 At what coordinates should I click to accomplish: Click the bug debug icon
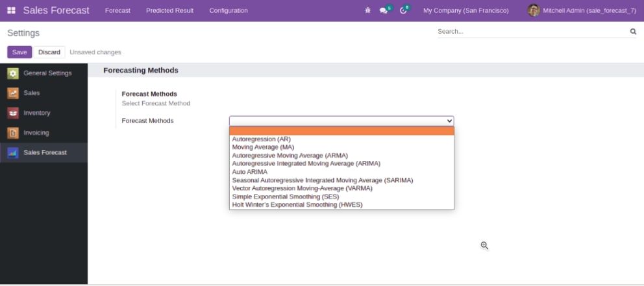[x=367, y=11]
